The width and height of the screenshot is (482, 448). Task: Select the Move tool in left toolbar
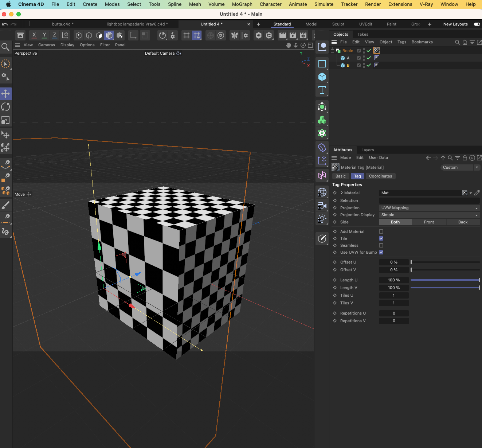[x=5, y=94]
